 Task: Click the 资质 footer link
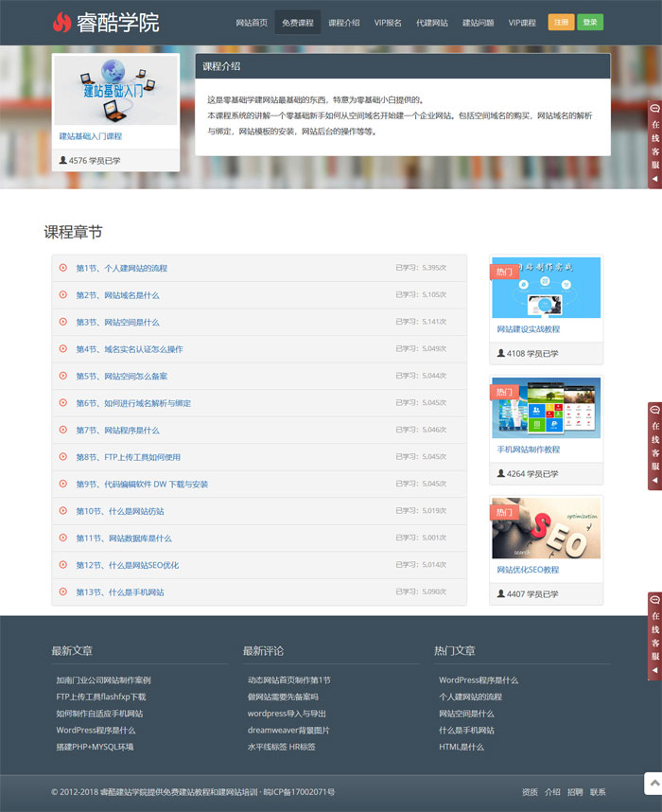pos(530,791)
